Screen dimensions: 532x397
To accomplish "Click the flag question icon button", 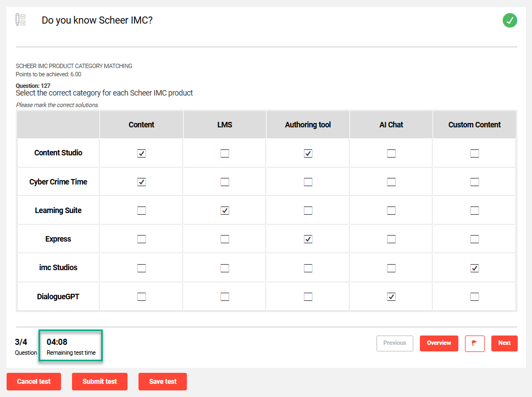I will tap(474, 343).
